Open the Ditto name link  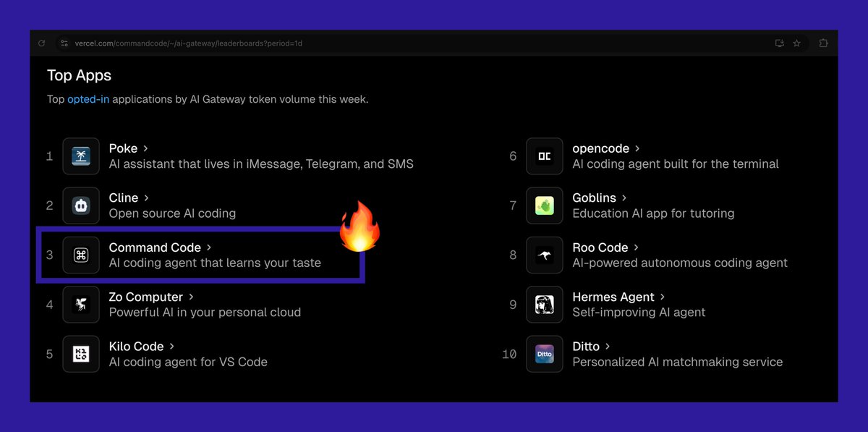[x=586, y=346]
